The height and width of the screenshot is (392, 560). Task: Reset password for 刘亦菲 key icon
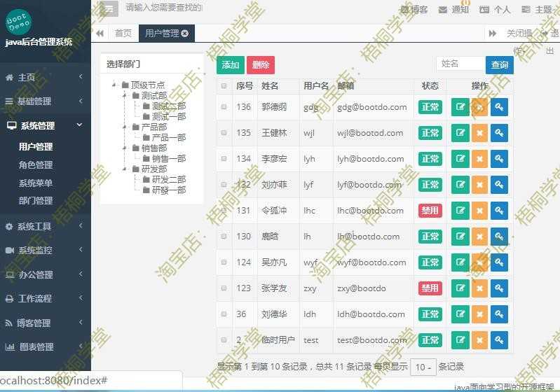coord(499,185)
